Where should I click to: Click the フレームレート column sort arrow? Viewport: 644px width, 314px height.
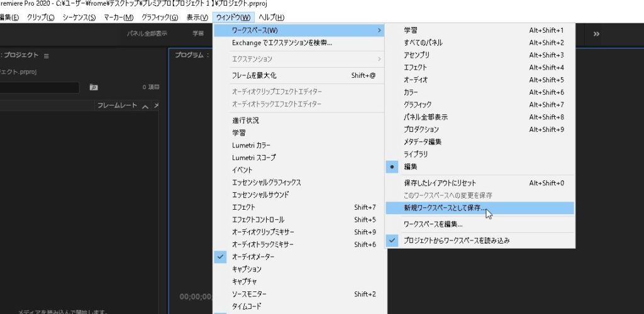click(145, 106)
